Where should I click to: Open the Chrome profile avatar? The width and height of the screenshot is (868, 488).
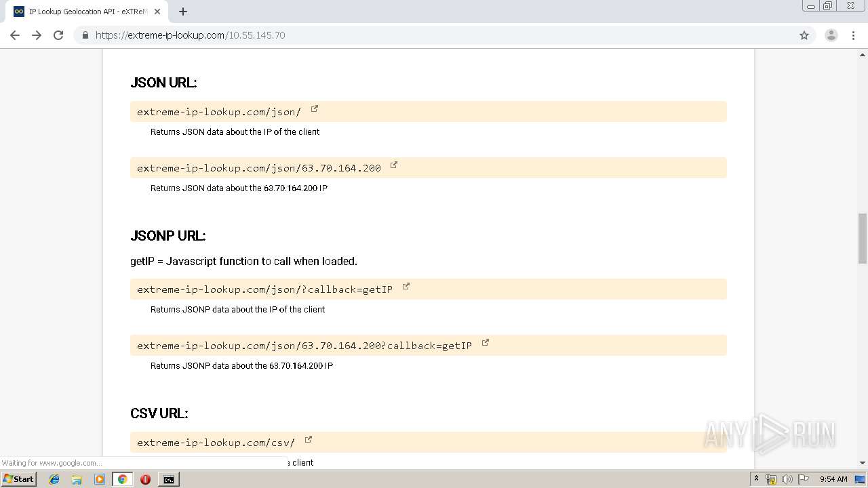(x=831, y=35)
